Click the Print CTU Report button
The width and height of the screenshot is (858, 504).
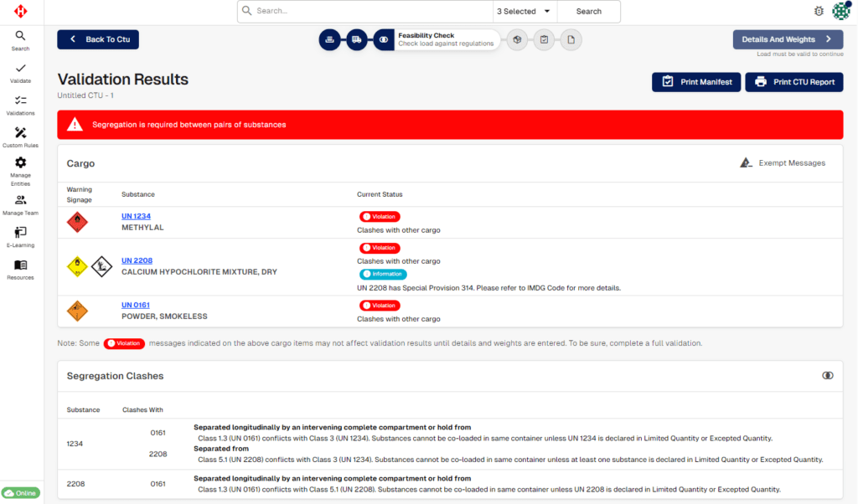click(x=793, y=82)
